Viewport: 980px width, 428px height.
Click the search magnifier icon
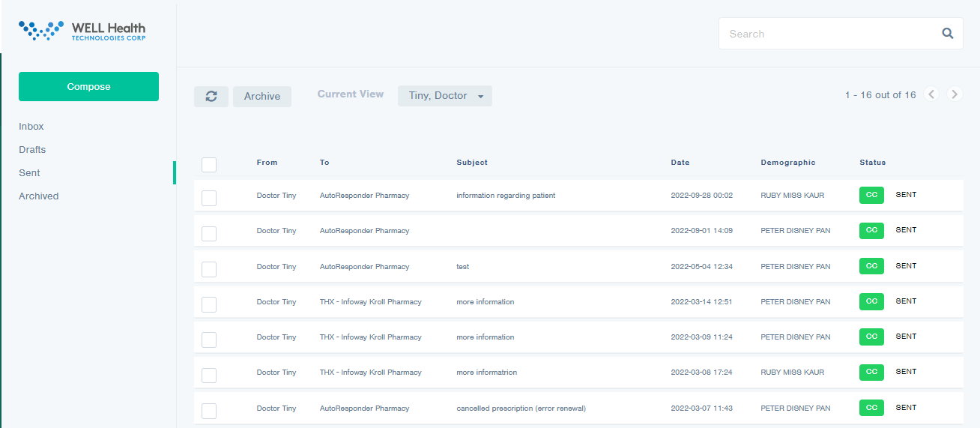click(x=947, y=34)
